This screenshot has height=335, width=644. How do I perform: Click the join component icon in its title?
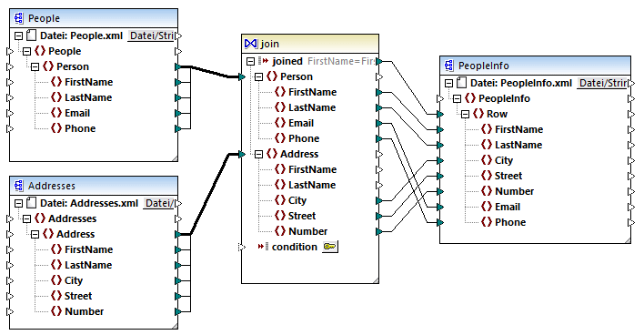tap(250, 43)
